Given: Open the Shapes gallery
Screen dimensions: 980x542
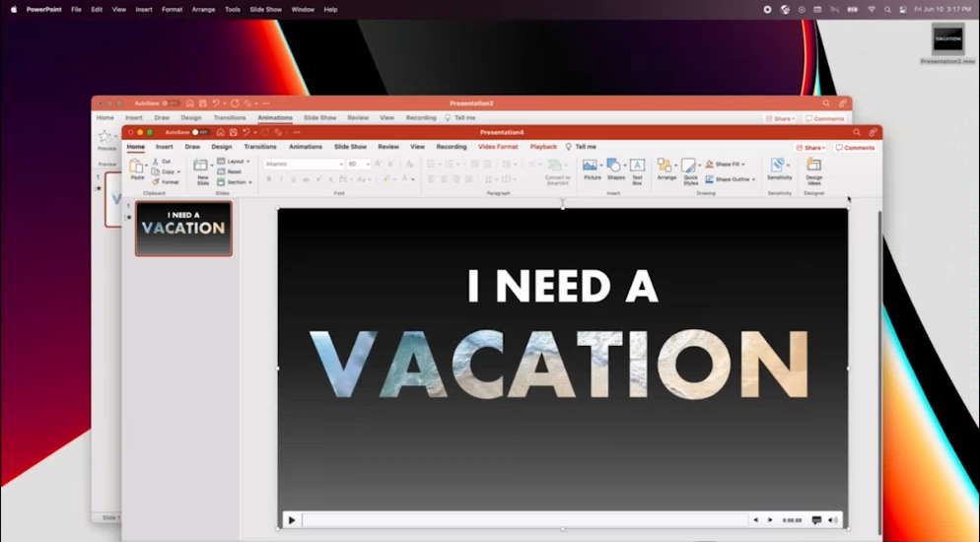Looking at the screenshot, I should coord(615,169).
